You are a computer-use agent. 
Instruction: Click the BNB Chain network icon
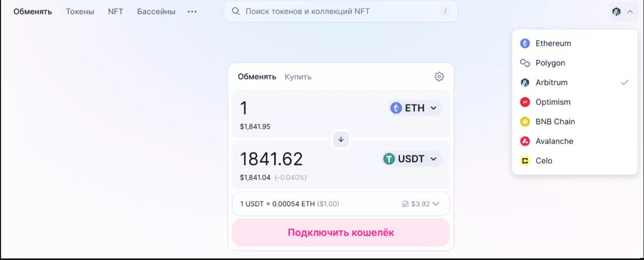coord(525,122)
